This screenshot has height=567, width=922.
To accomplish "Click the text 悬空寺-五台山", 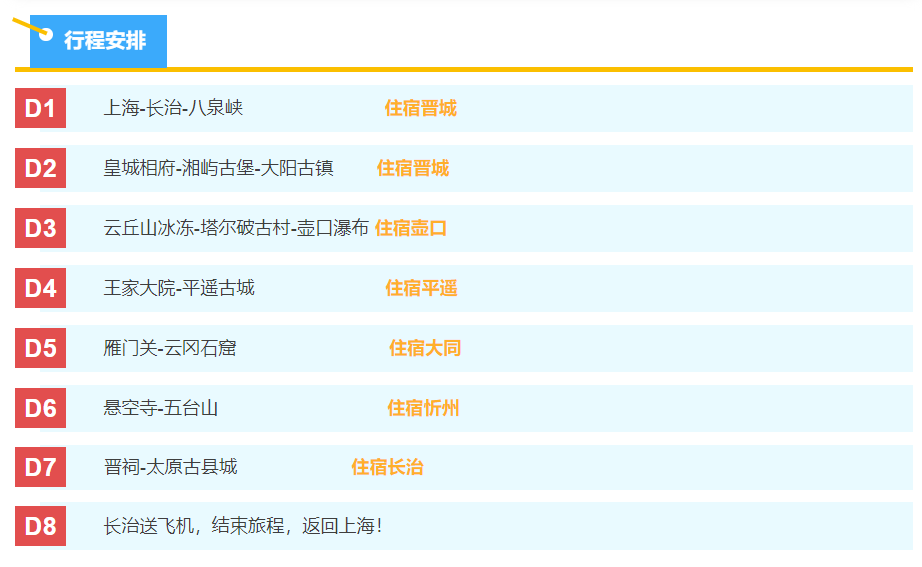I will (161, 408).
